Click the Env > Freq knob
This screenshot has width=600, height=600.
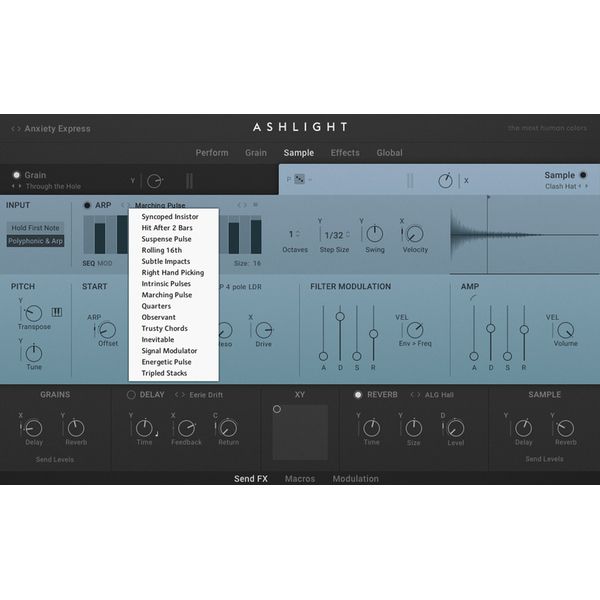point(415,330)
